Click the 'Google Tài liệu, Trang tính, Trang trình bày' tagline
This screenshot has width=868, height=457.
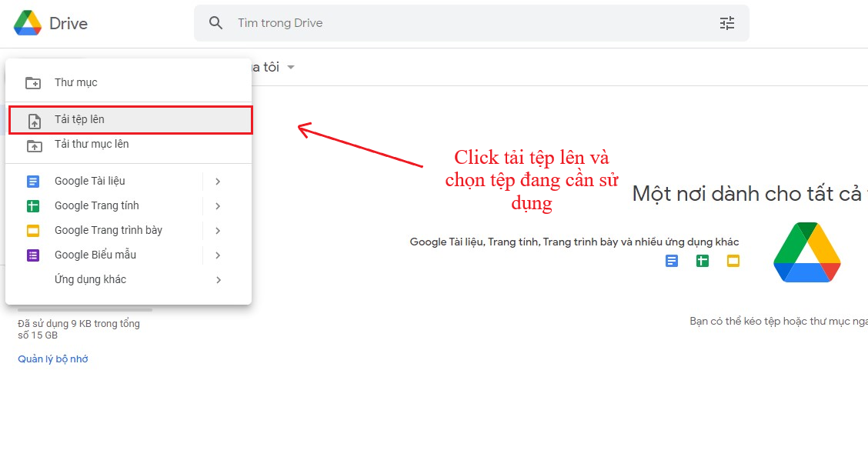574,242
